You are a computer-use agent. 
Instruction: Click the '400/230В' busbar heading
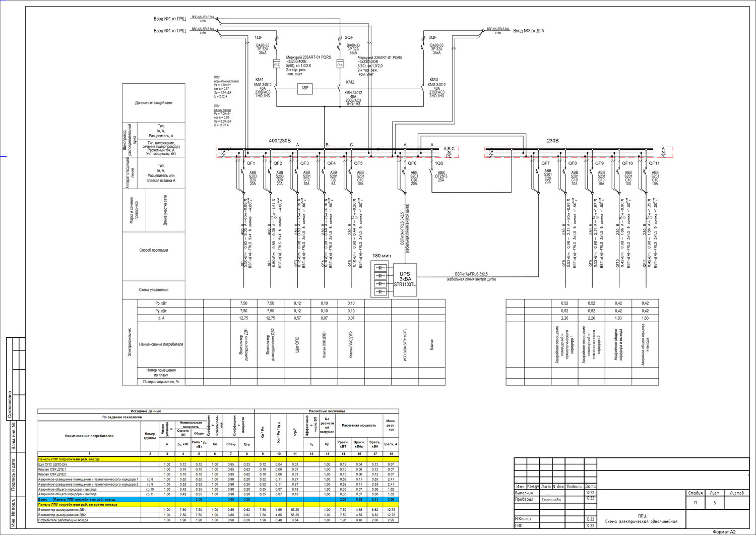point(280,141)
